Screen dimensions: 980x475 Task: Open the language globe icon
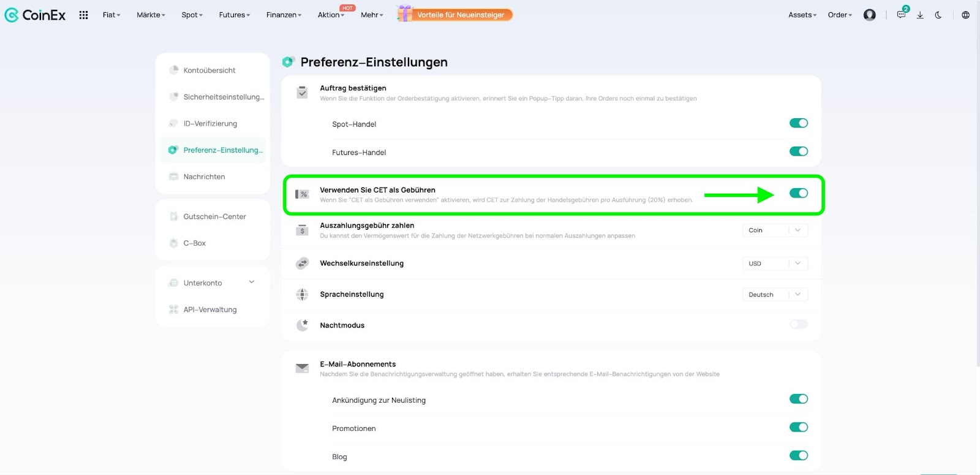[x=966, y=15]
